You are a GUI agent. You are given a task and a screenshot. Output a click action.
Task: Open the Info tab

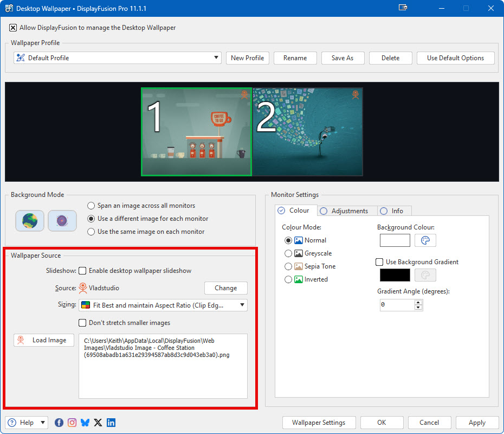(392, 211)
